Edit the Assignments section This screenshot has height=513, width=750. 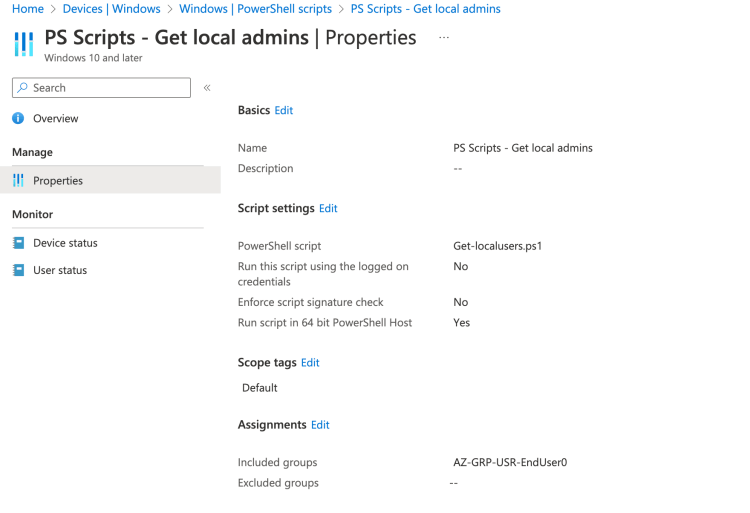pyautogui.click(x=320, y=425)
